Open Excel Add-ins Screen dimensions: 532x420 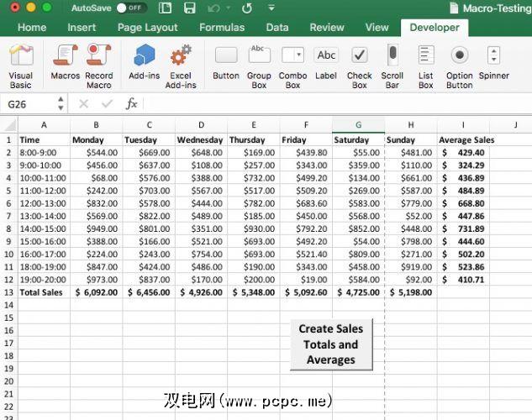point(181,66)
